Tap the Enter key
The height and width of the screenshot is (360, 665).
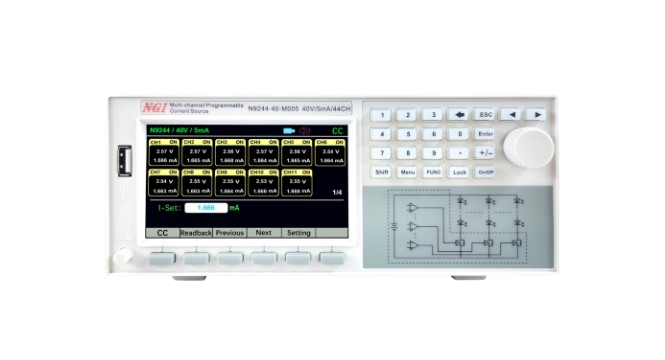pos(485,134)
